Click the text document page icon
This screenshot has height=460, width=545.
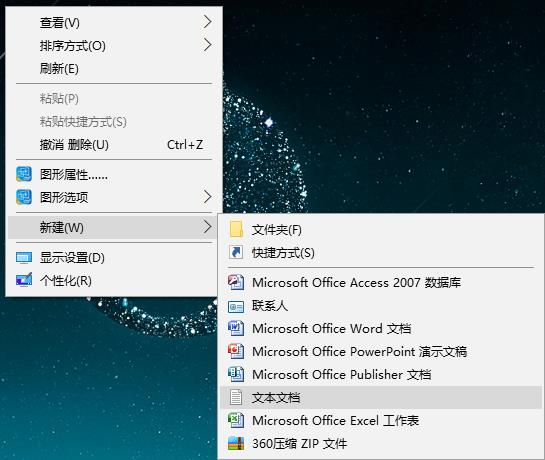(236, 397)
